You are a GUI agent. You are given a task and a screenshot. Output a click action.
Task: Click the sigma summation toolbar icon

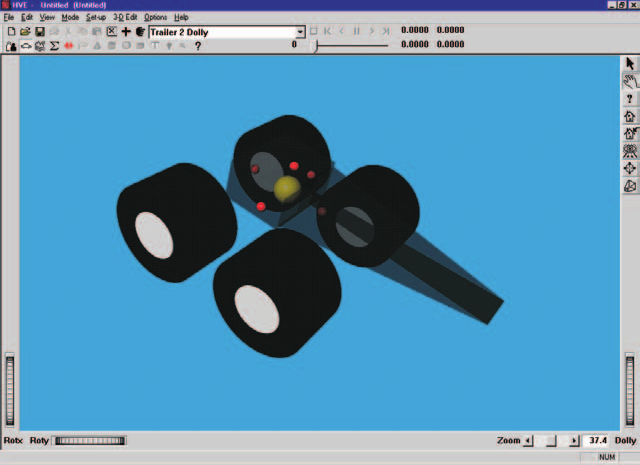coord(54,46)
